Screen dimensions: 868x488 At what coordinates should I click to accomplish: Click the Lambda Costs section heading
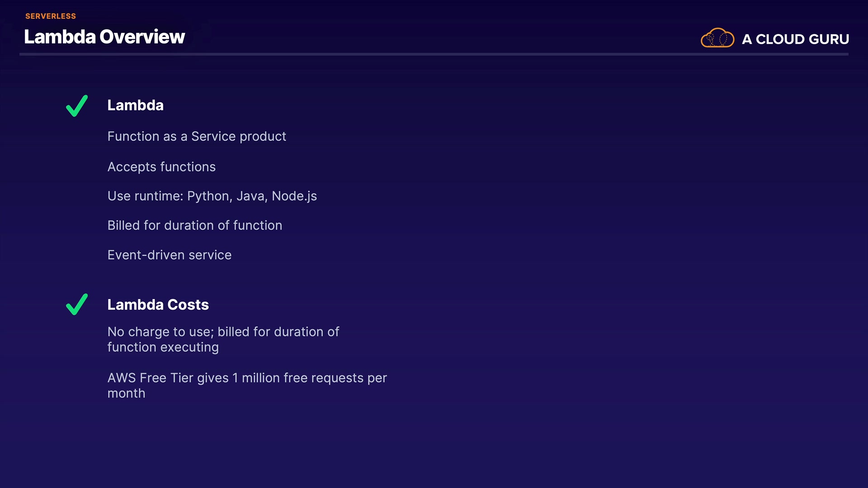pos(158,305)
